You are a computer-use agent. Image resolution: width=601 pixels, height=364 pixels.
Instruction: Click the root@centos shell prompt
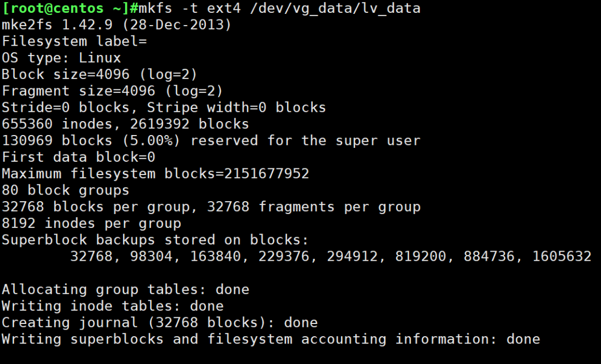click(x=70, y=8)
